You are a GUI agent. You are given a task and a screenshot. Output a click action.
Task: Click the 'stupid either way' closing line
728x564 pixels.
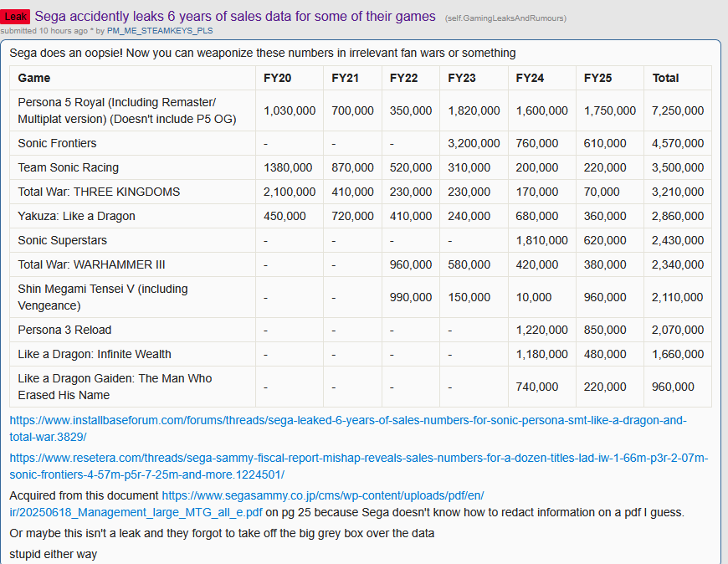click(54, 554)
